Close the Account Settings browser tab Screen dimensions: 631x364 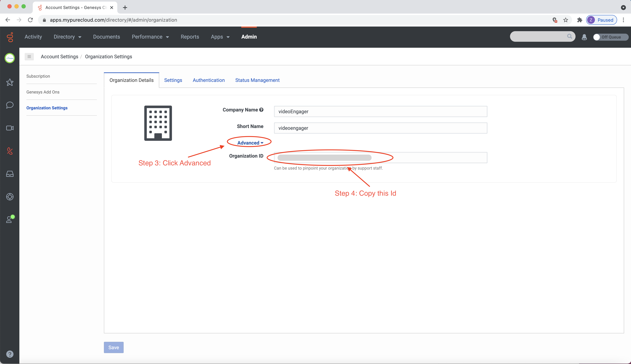coord(112,8)
